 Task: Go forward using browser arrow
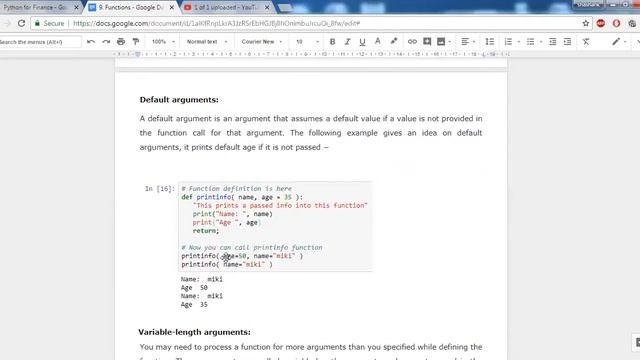[x=7, y=24]
